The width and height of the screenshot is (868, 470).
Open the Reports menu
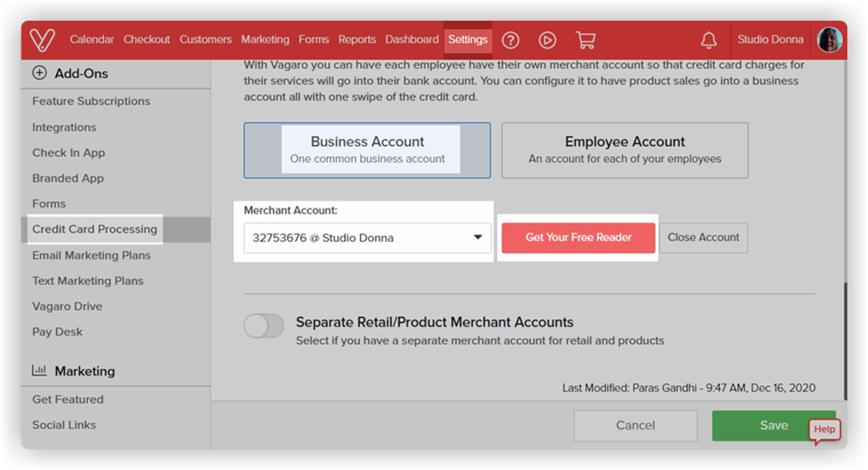[357, 40]
